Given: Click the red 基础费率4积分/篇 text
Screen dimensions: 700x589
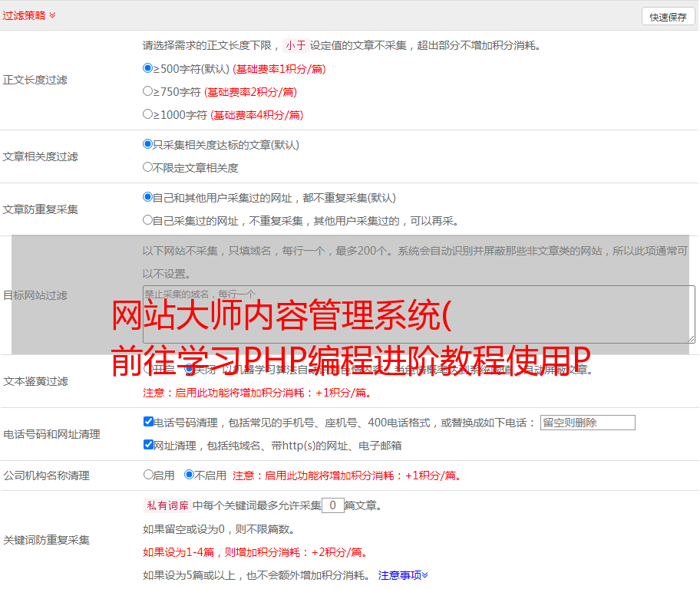Looking at the screenshot, I should point(256,115).
